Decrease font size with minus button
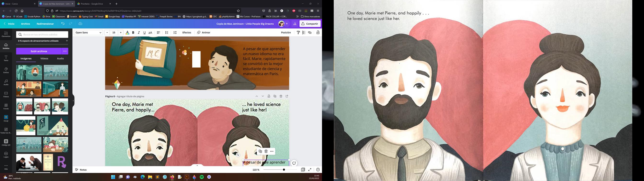 click(x=107, y=33)
